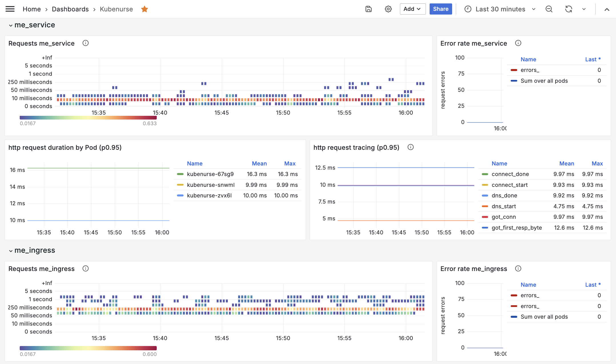Open refresh interval dropdown arrow
Screen dimensions: 616x364
(584, 9)
